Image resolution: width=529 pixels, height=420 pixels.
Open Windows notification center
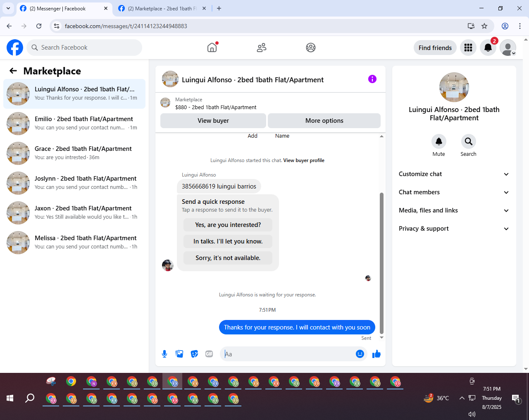click(516, 399)
